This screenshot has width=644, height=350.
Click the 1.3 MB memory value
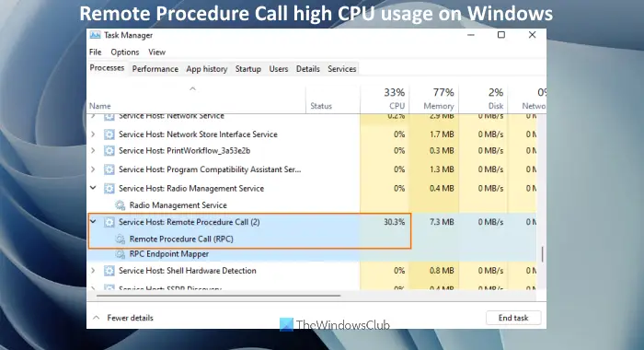pos(442,169)
